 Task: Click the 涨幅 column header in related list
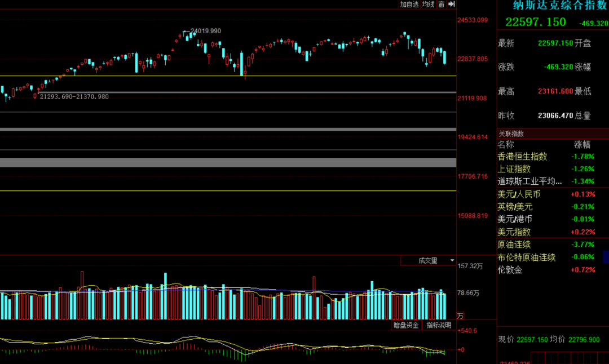[x=582, y=145]
